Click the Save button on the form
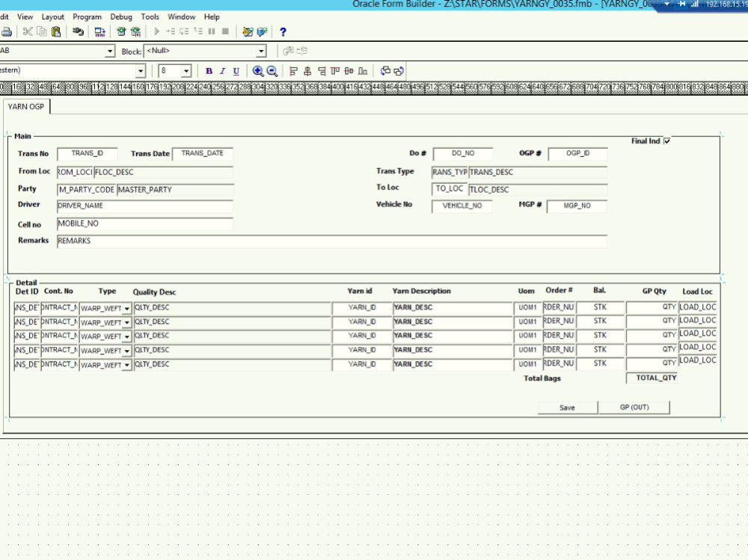 coord(567,407)
